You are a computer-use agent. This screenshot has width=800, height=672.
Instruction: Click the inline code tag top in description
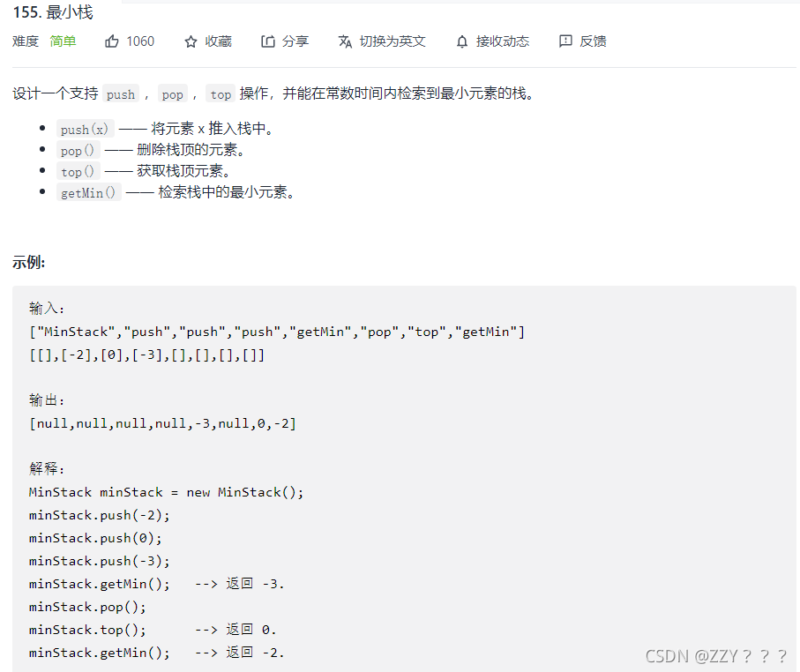221,93
